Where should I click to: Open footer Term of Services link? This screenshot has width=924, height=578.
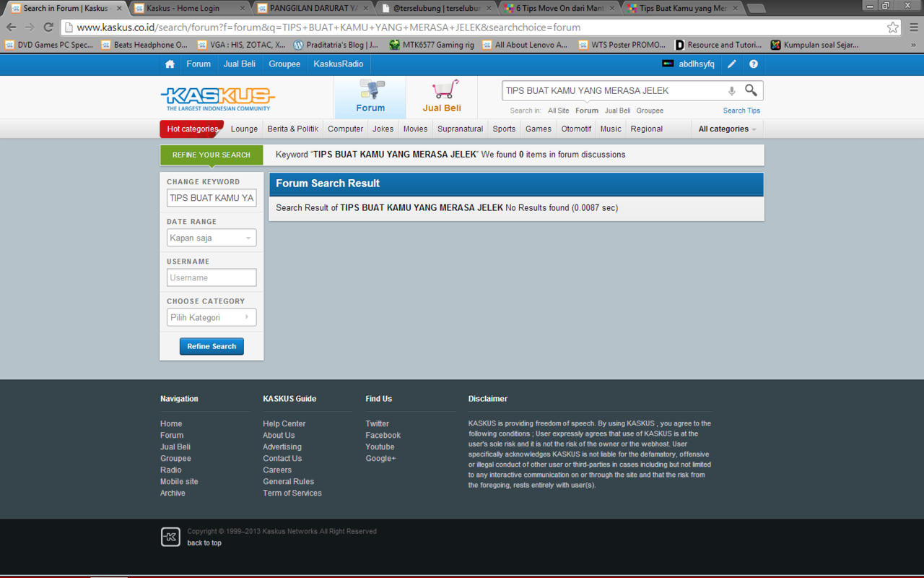coord(292,493)
